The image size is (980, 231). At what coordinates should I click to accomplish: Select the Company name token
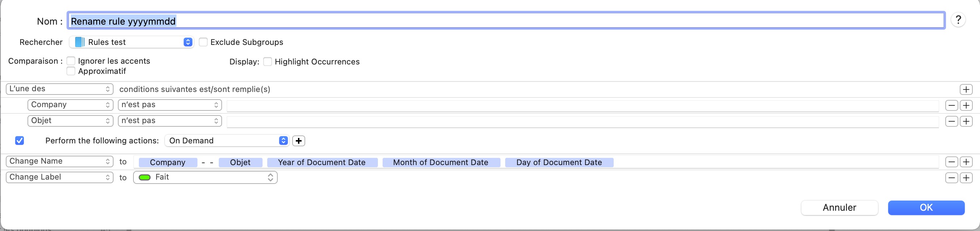168,162
